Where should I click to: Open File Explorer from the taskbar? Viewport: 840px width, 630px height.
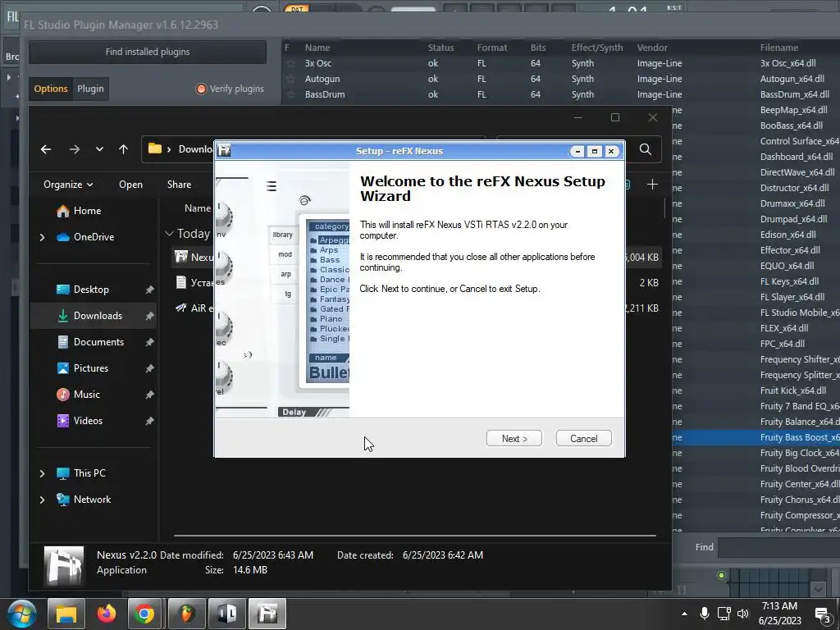pyautogui.click(x=66, y=614)
